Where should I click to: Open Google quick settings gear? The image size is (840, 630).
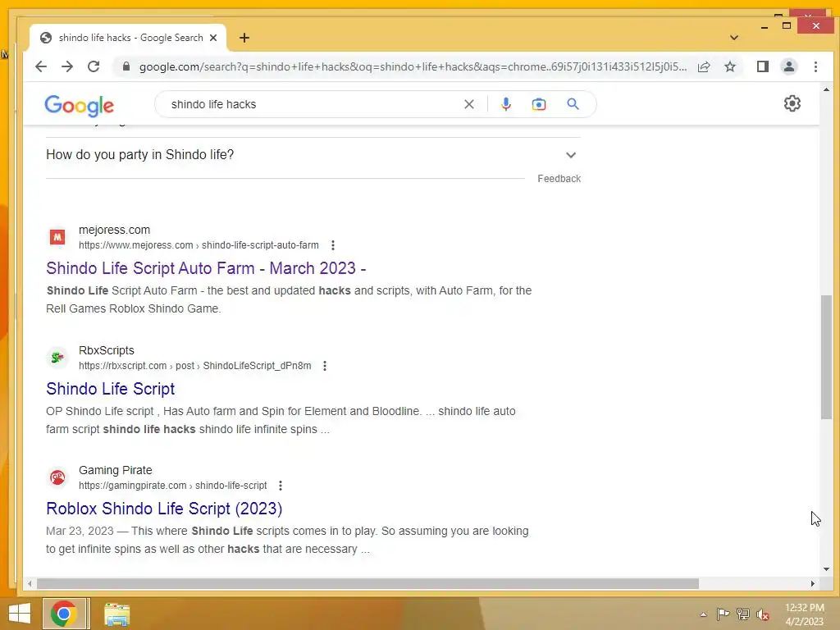[792, 103]
